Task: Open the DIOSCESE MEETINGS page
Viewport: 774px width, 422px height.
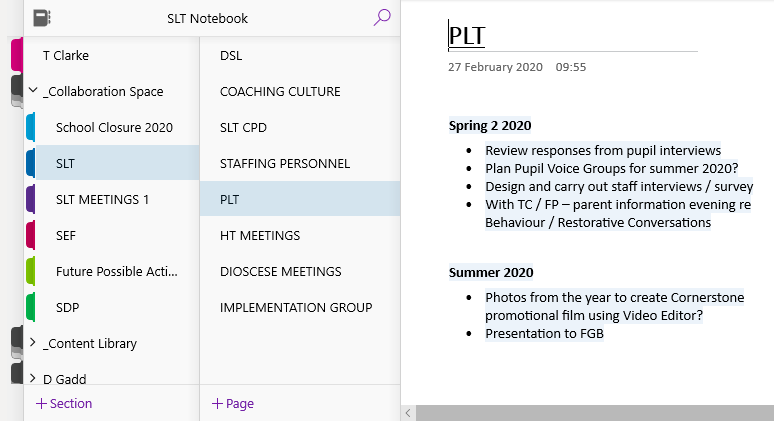Action: pos(280,271)
